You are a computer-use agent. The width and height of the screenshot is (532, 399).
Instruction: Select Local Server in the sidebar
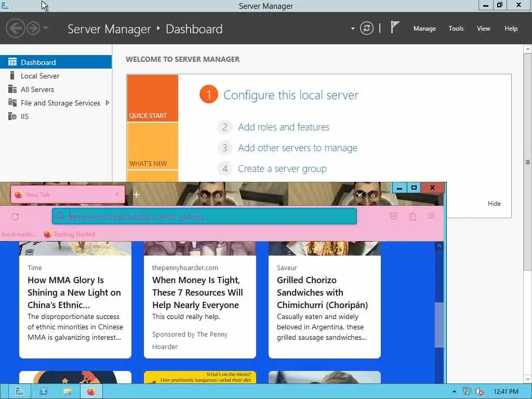(x=56, y=76)
